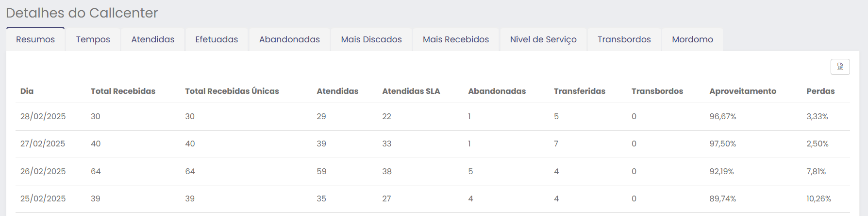Click the 89,74% aproveitamento value
The height and width of the screenshot is (216, 868).
click(722, 198)
